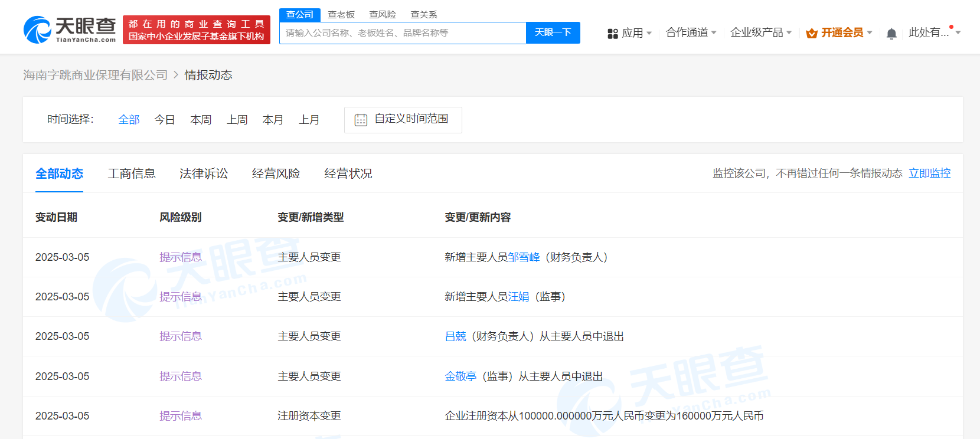Image resolution: width=980 pixels, height=439 pixels.
Task: Click the 风险级别 column header
Action: tap(181, 217)
